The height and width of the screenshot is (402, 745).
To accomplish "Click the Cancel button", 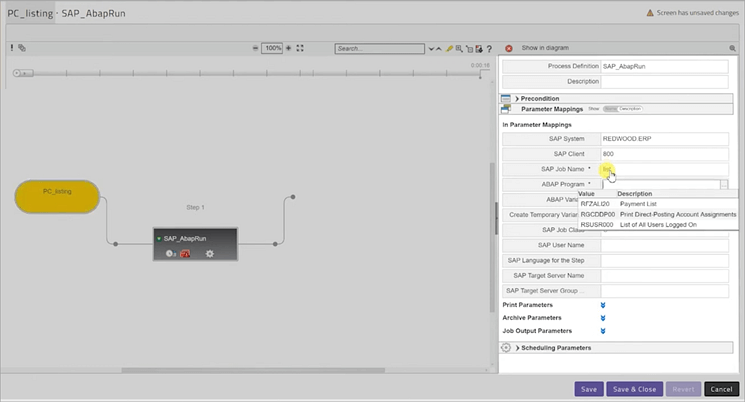I will (721, 389).
